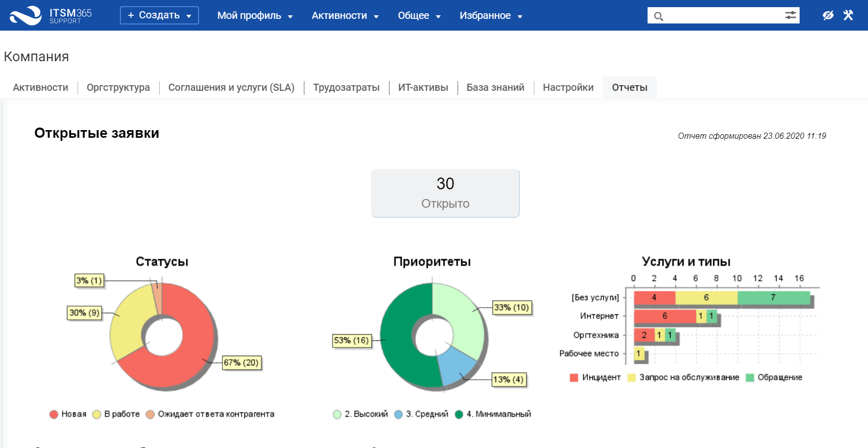Toggle 'В работе' legend marker
Image resolution: width=868 pixels, height=448 pixels.
(96, 414)
